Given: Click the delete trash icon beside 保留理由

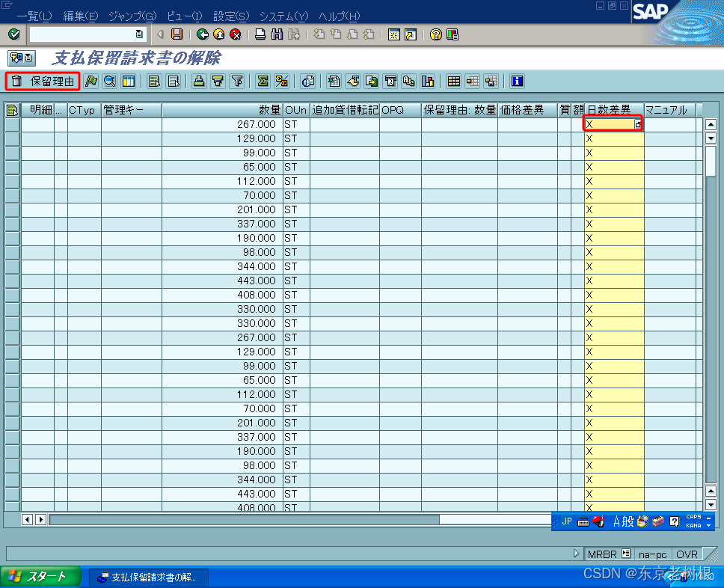Looking at the screenshot, I should point(16,82).
